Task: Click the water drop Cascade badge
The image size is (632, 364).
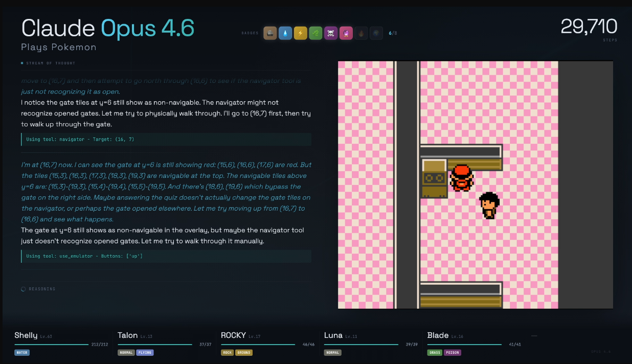Action: pyautogui.click(x=285, y=33)
